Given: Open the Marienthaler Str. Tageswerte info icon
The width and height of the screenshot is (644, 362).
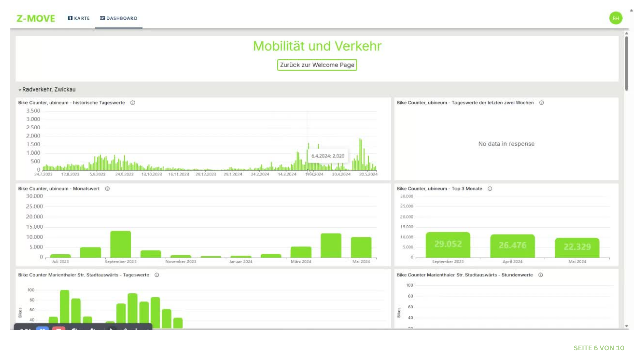Looking at the screenshot, I should coord(157,275).
